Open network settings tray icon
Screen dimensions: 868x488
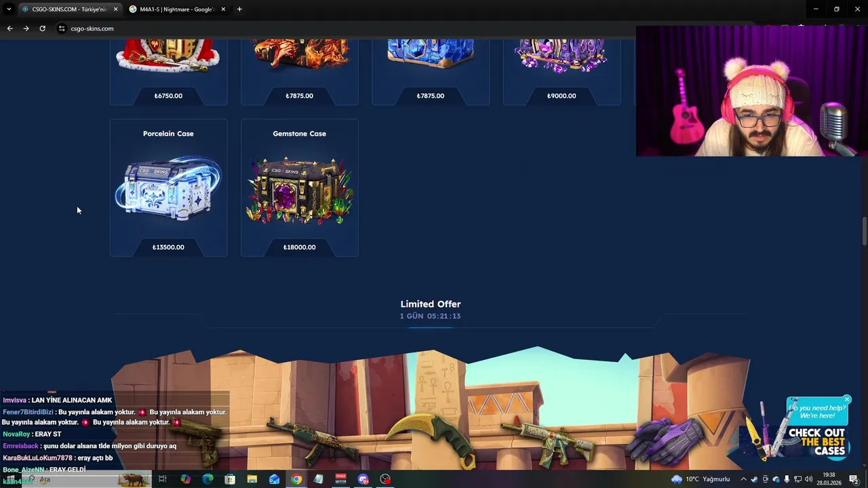point(797,479)
